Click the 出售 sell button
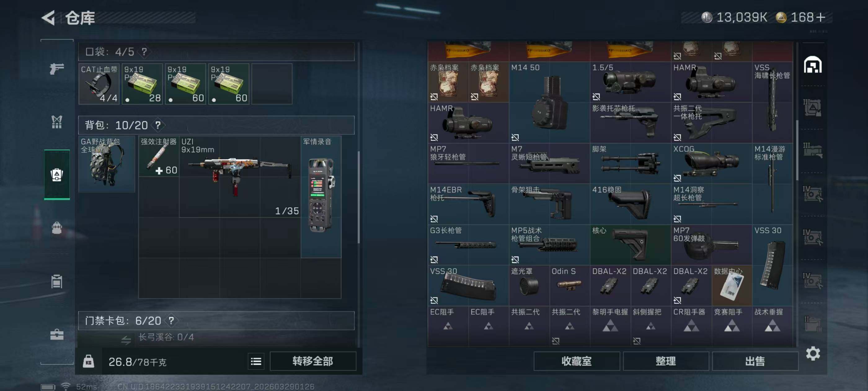Viewport: 868px width, 391px height. (x=755, y=361)
